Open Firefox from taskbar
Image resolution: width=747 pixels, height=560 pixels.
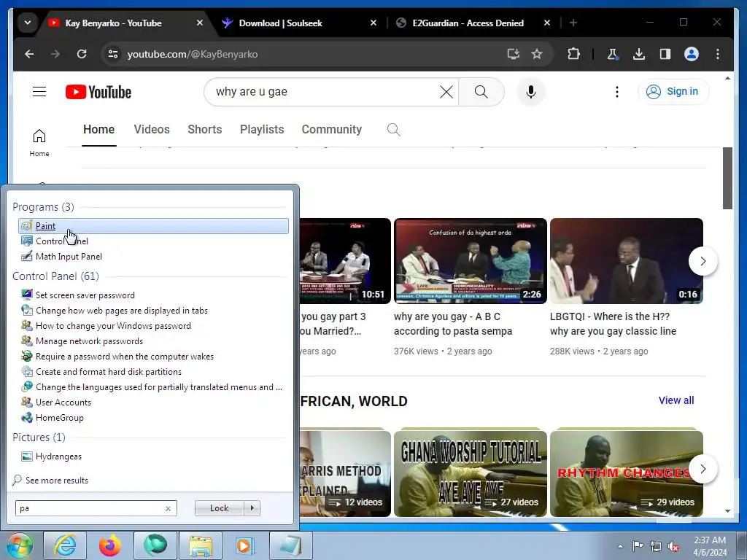110,545
